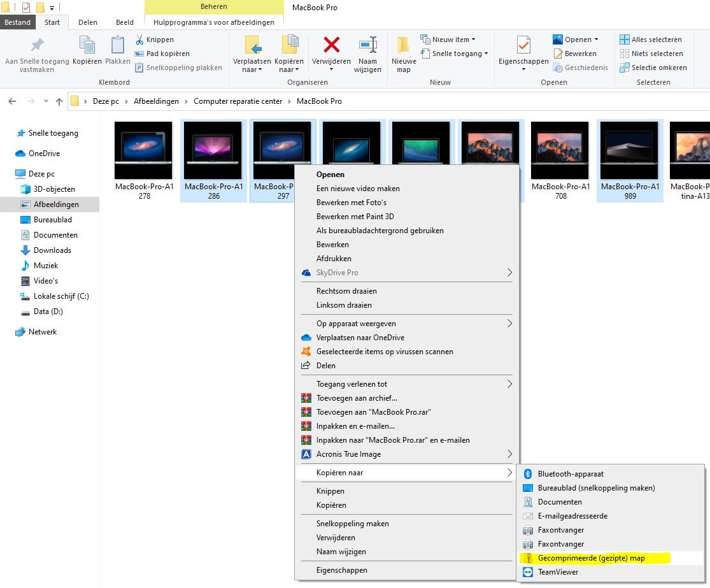This screenshot has height=588, width=710.
Task: Click Alles selecteren in the ribbon
Action: (655, 39)
